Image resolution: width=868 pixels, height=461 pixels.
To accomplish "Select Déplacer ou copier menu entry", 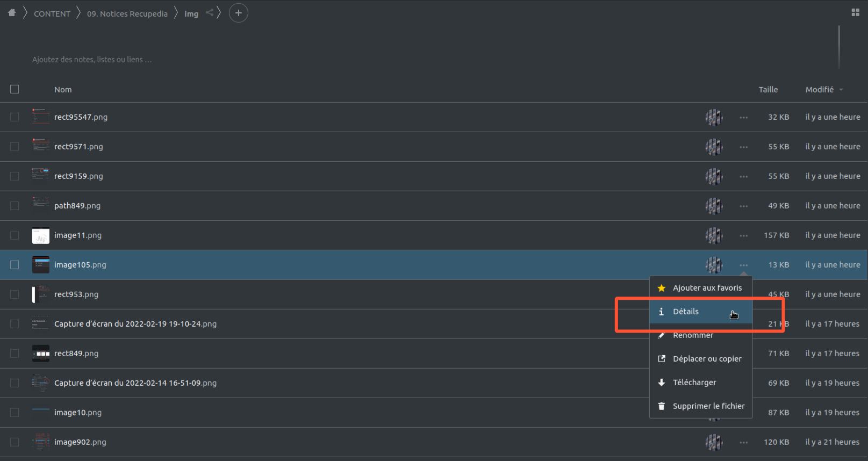I will 707,359.
